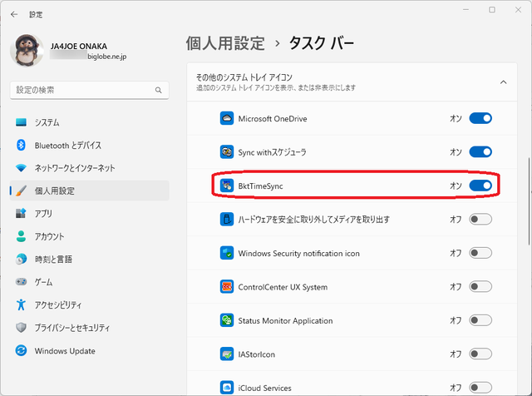Click the 設定の検索 search field
Image resolution: width=532 pixels, height=396 pixels.
click(90, 90)
